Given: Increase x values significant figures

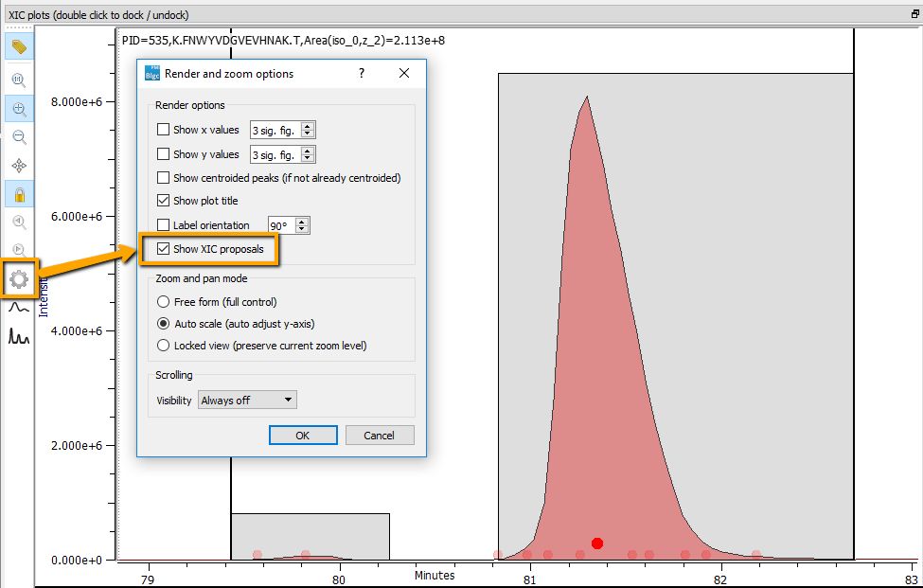Looking at the screenshot, I should 308,126.
